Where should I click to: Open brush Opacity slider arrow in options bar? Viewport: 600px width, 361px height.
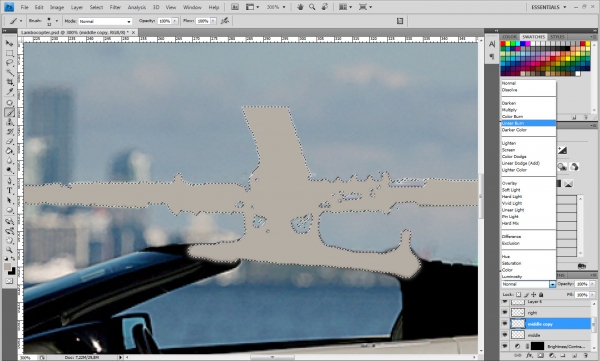point(175,21)
